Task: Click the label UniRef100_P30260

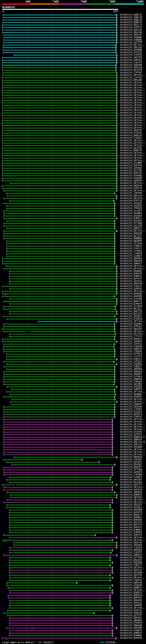Action: 131,138
